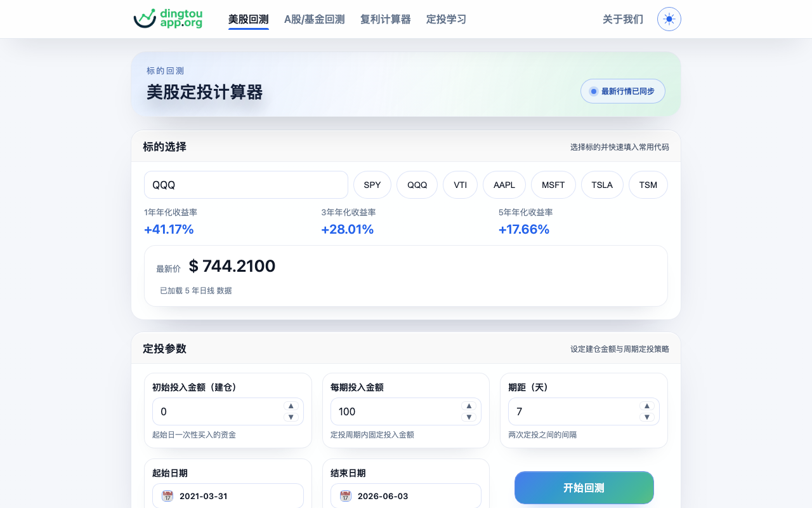Click the 定投参数 section heading
Screen dimensions: 812x508
coord(164,349)
